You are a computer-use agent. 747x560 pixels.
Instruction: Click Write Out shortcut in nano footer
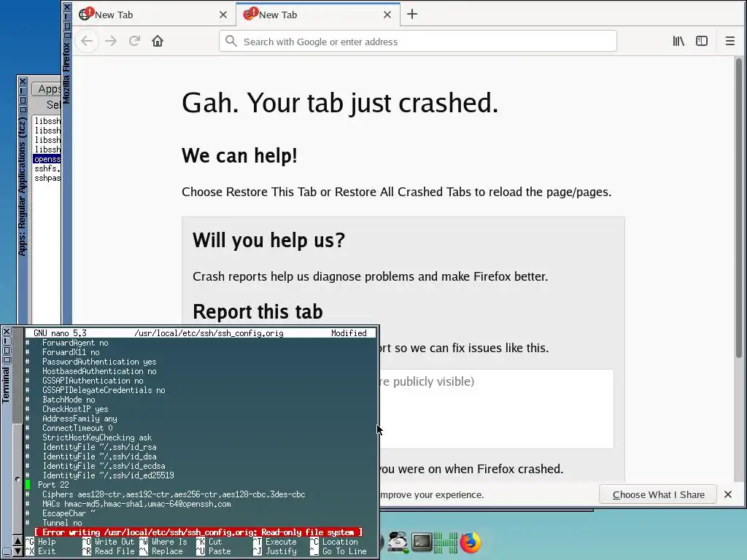coord(109,542)
